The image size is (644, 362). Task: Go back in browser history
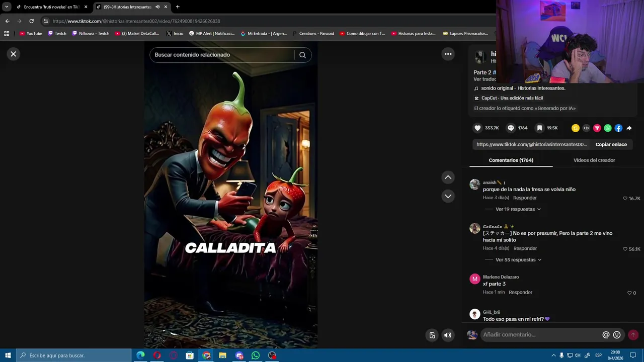(7, 21)
